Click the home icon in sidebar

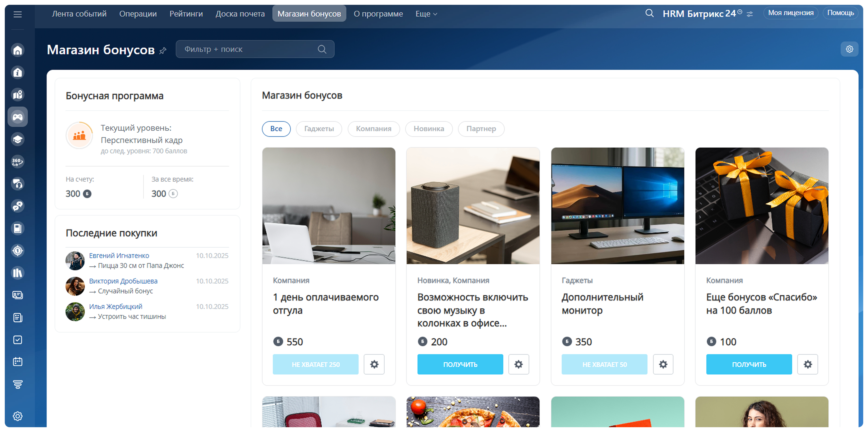click(x=18, y=50)
